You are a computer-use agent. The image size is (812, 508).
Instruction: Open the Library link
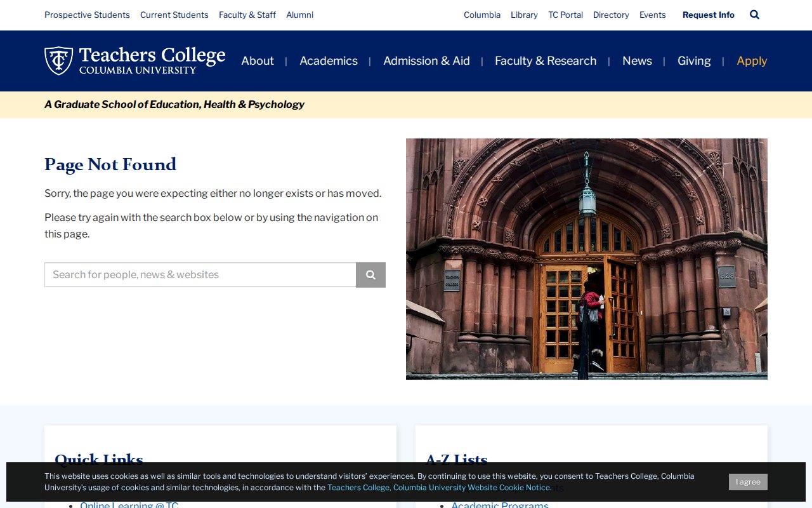tap(524, 15)
